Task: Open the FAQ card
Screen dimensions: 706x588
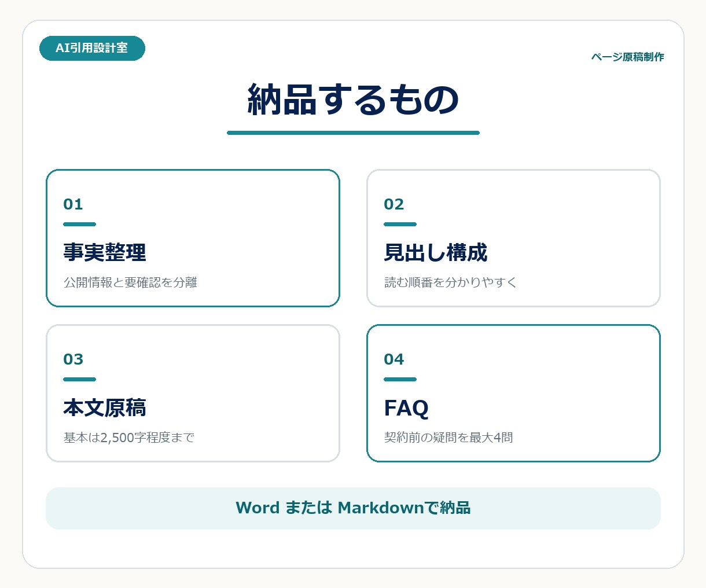Action: [x=513, y=393]
